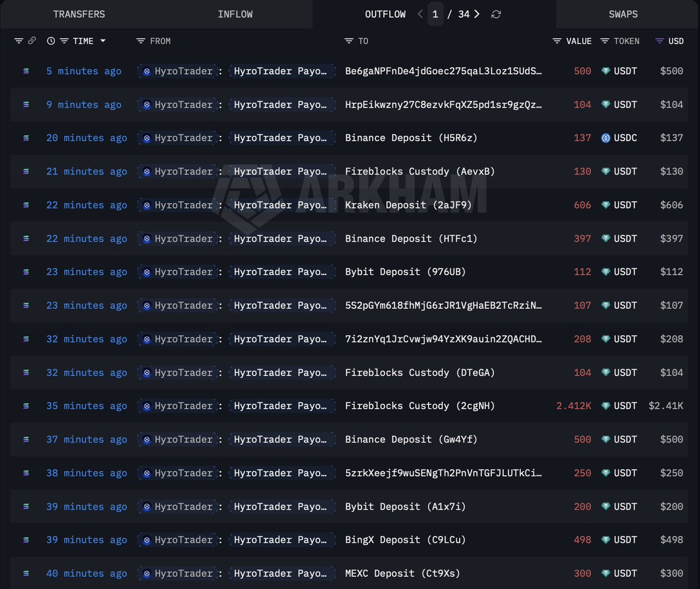Click the '20 minutes ago' timestamp link

pyautogui.click(x=87, y=138)
